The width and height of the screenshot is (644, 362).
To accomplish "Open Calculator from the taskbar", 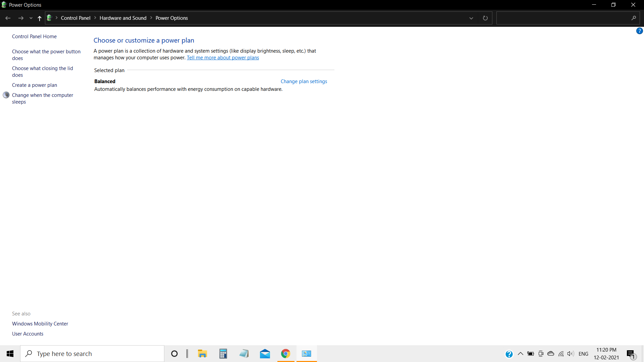I will click(223, 354).
